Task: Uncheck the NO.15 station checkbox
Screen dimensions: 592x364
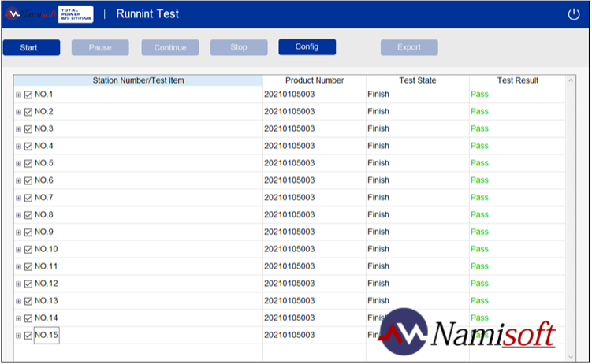Action: (x=28, y=336)
